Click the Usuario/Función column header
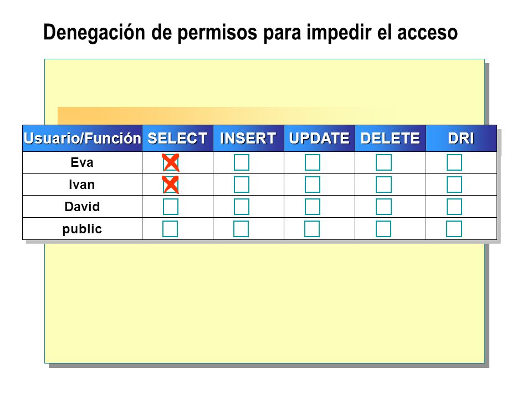 (x=82, y=139)
